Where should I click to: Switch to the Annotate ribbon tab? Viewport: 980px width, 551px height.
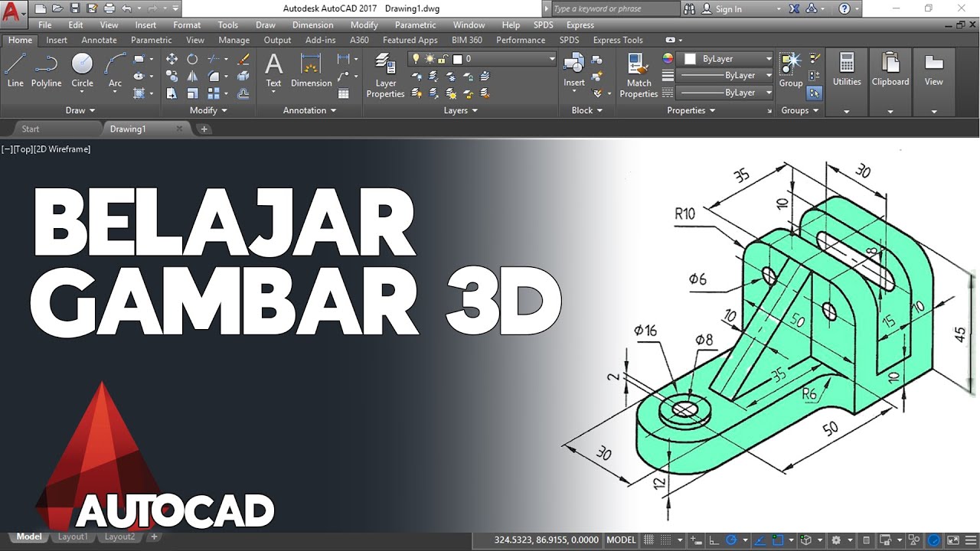coord(99,40)
